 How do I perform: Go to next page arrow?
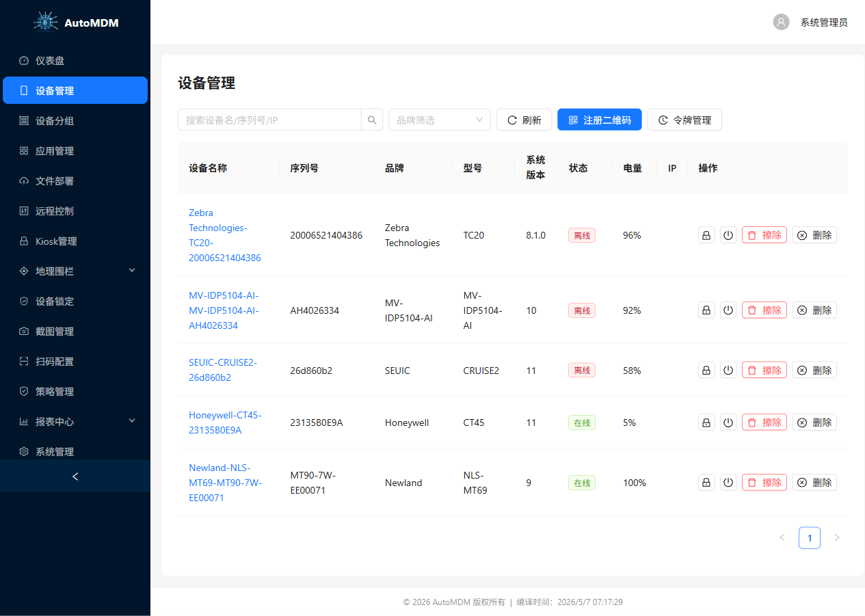click(837, 538)
